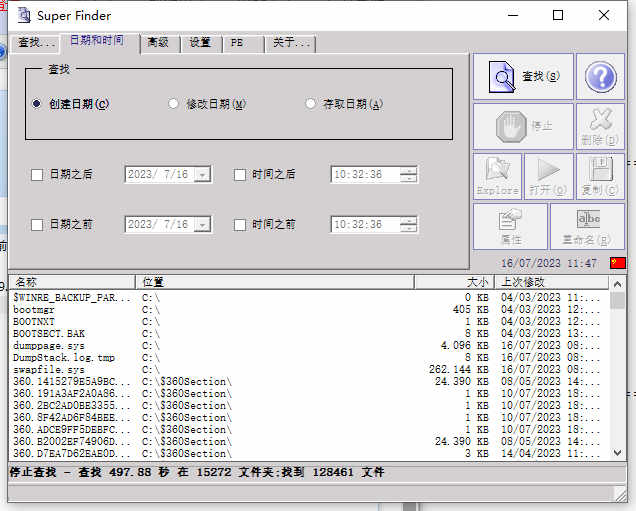The image size is (636, 511).
Task: Click the 4.096 KB size cell
Action: pos(464,346)
